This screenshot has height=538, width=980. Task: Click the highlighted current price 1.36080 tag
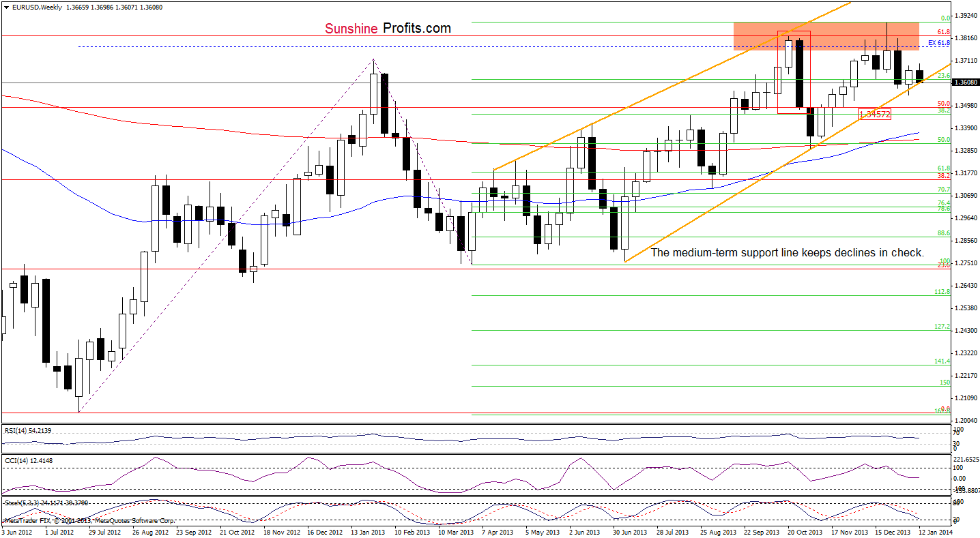[966, 83]
